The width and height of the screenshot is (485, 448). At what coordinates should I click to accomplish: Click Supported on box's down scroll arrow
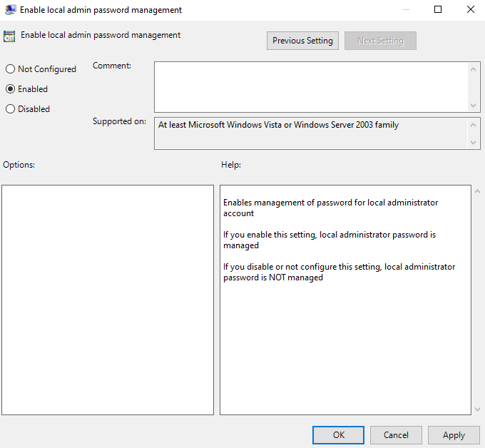coord(474,143)
